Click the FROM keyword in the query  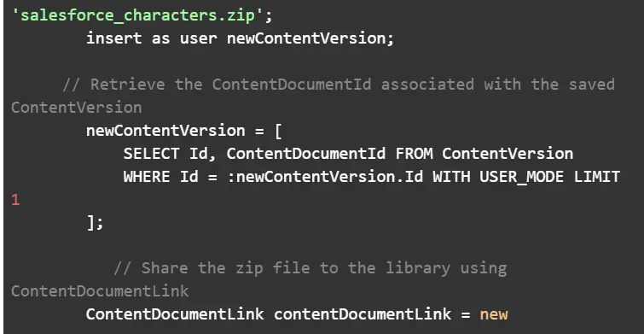coord(414,154)
